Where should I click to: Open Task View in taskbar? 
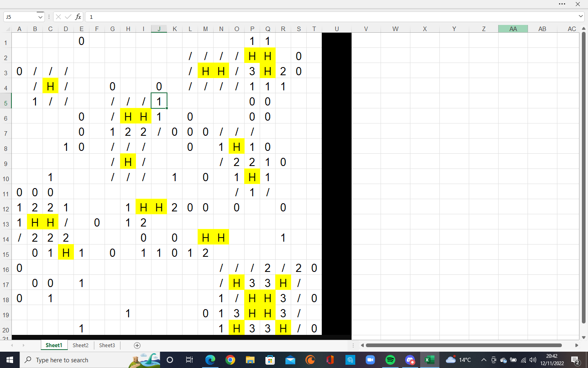coord(189,360)
